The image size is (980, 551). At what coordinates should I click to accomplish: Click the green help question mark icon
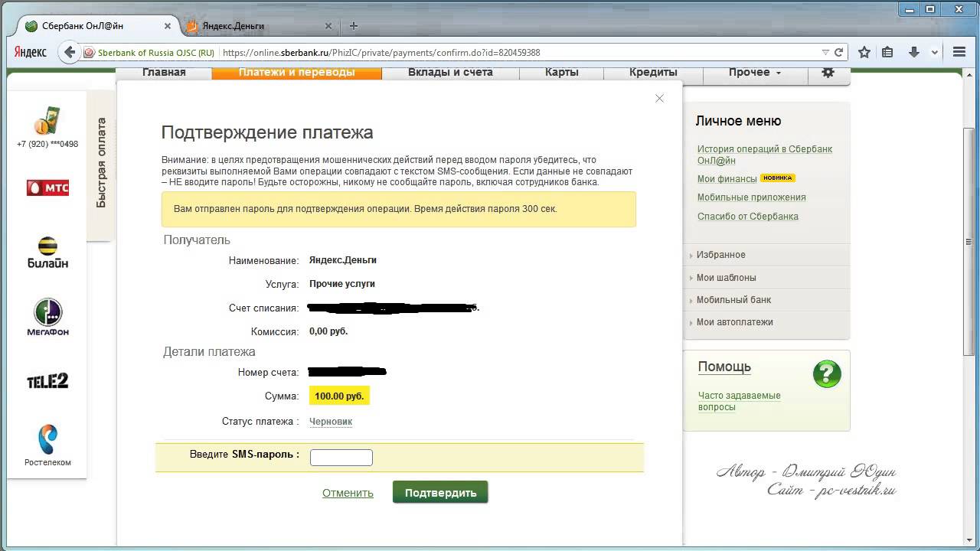coord(827,374)
